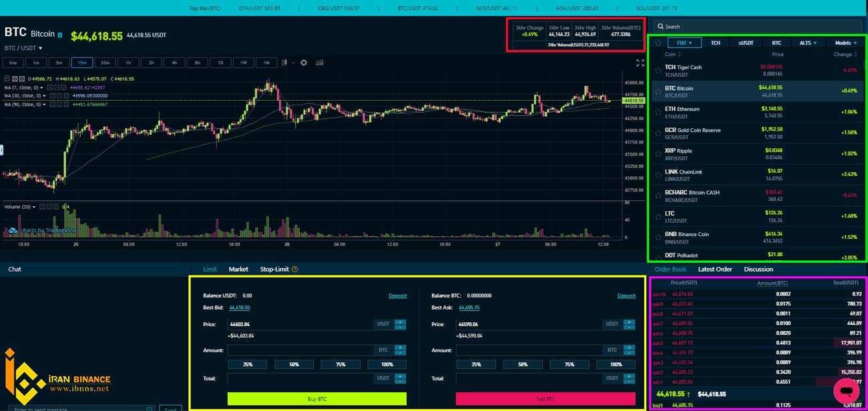Switch chart to 5m interval
This screenshot has height=411, width=868.
(x=59, y=63)
